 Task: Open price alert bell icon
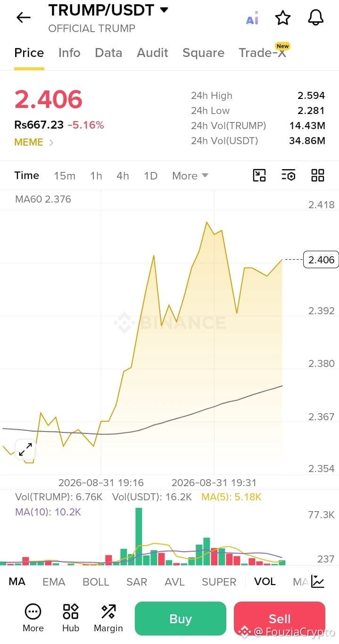pyautogui.click(x=316, y=18)
